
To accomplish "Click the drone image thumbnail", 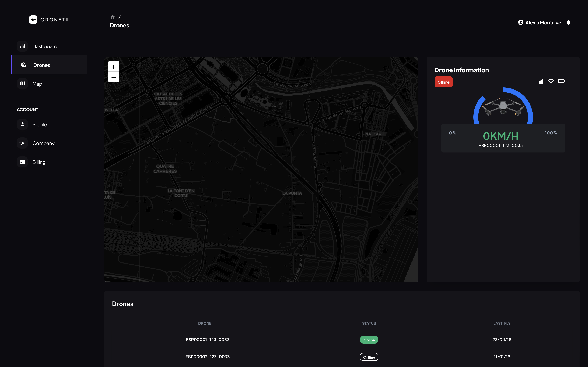I will pyautogui.click(x=503, y=107).
